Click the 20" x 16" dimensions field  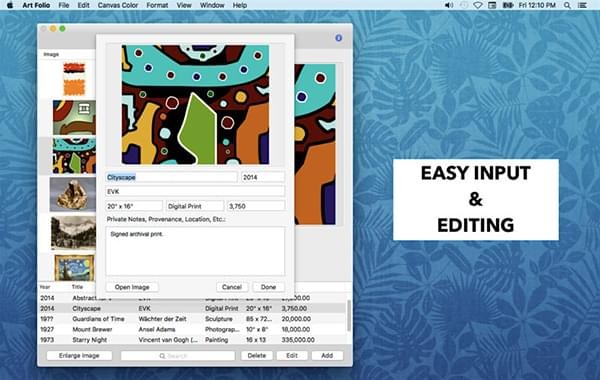pos(134,206)
